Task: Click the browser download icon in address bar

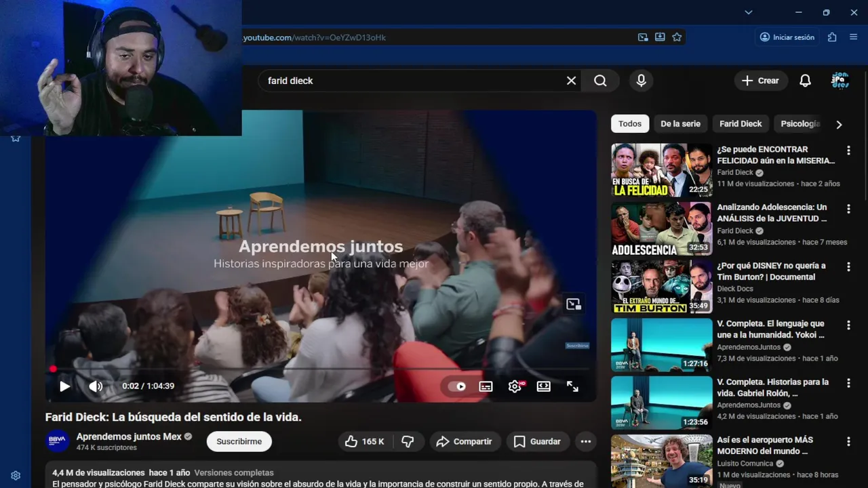Action: [660, 37]
